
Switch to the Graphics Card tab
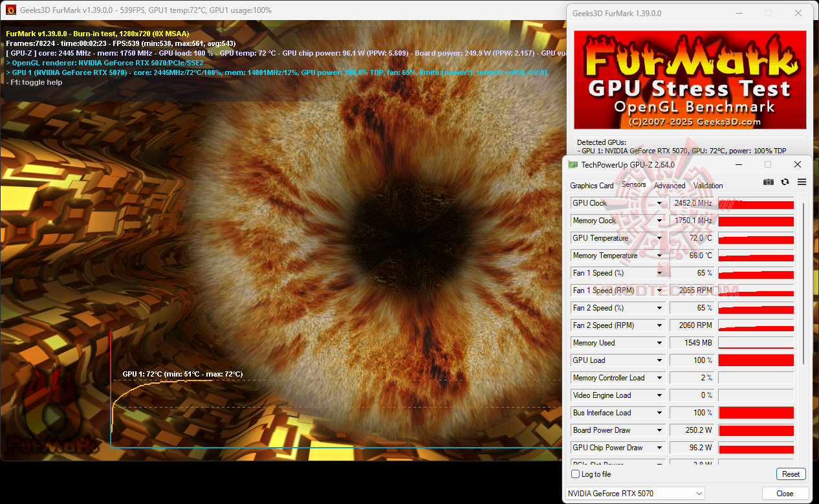(592, 186)
